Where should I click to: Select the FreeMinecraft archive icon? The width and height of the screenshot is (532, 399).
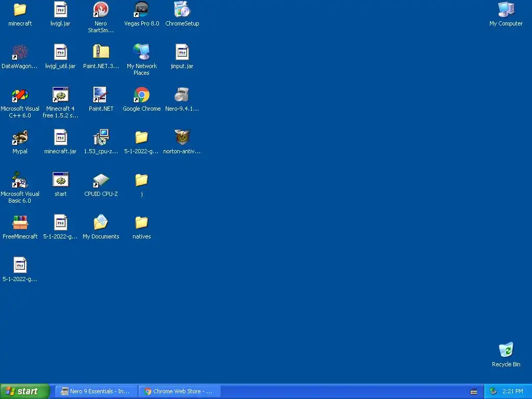pos(20,222)
